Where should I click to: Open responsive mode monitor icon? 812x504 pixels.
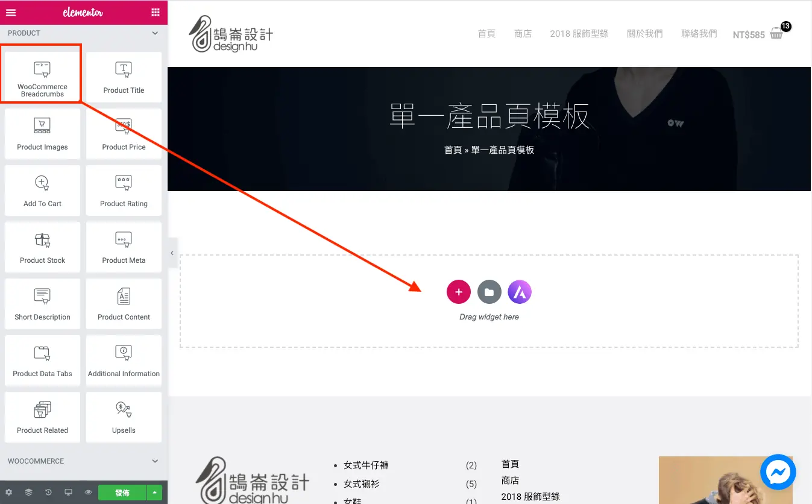coord(68,492)
